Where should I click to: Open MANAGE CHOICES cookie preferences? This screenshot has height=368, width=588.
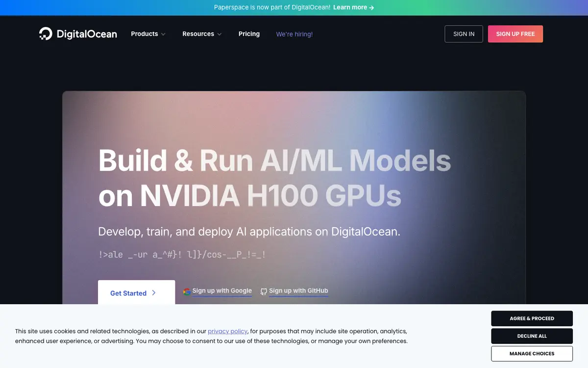click(532, 354)
